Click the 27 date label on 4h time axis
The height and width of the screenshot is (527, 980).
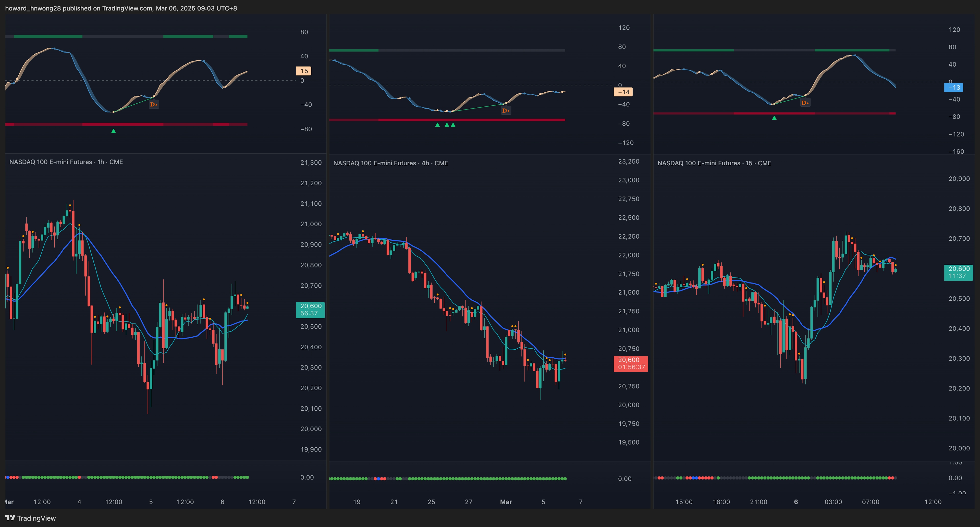[x=468, y=502]
